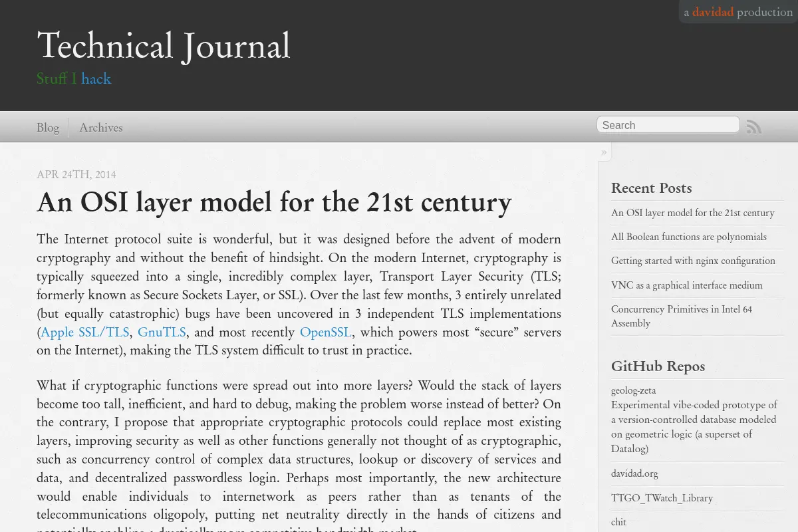Open the geolog-zeta GitHub repo

(634, 390)
